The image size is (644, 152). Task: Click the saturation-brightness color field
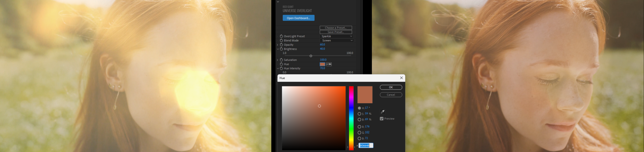point(314,118)
